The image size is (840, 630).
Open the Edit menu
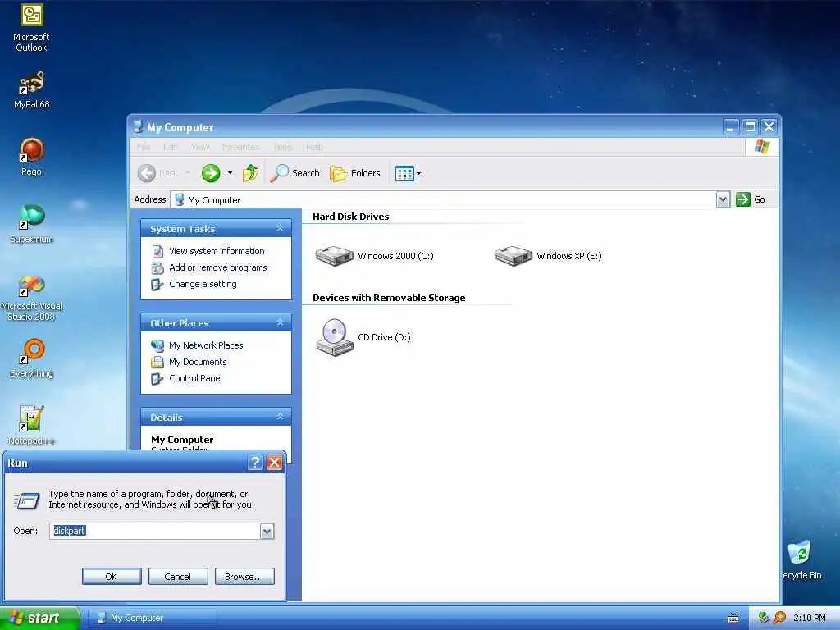point(171,147)
